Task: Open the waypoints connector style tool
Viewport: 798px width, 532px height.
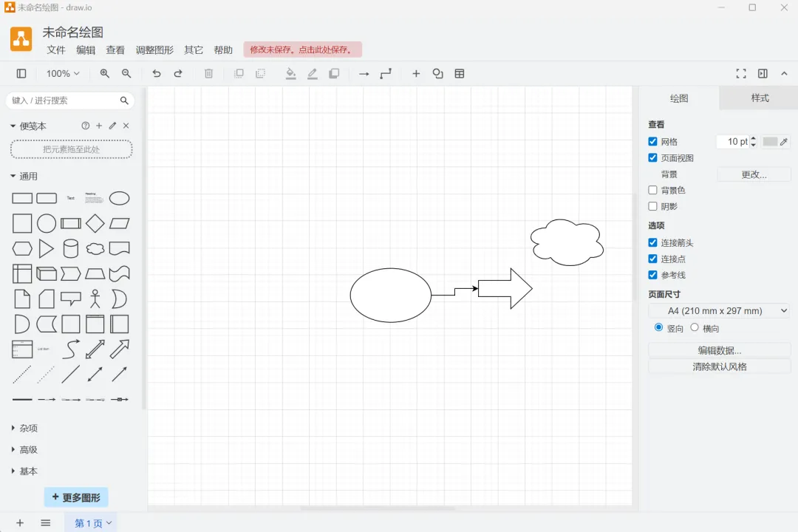Action: point(386,74)
